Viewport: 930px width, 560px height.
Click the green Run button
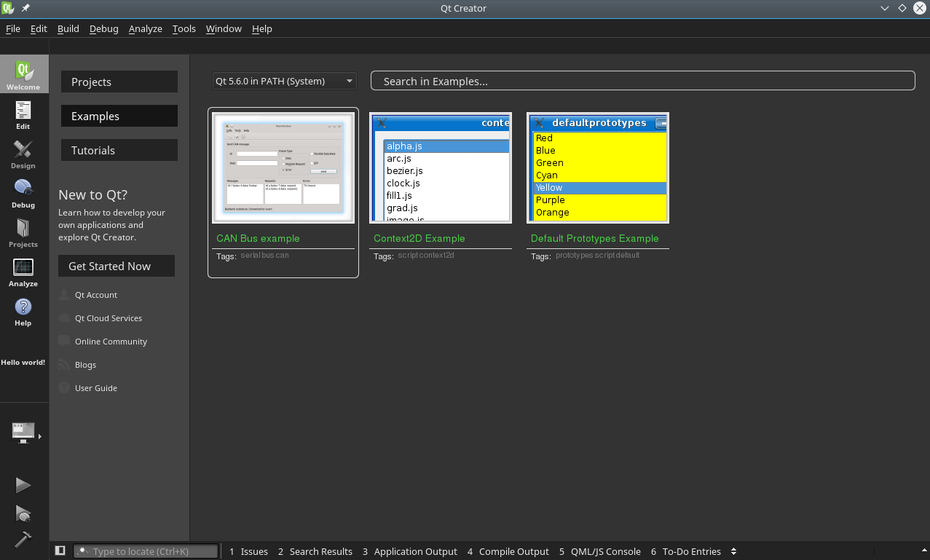point(23,485)
